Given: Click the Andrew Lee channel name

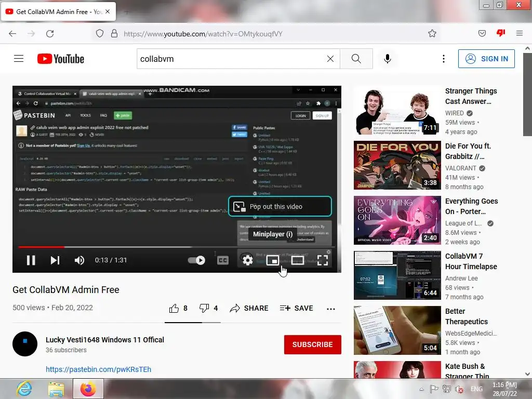Looking at the screenshot, I should [x=461, y=278].
